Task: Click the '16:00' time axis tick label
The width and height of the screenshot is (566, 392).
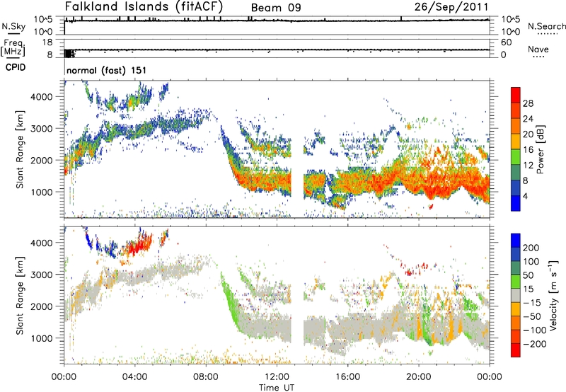Action: coord(347,377)
